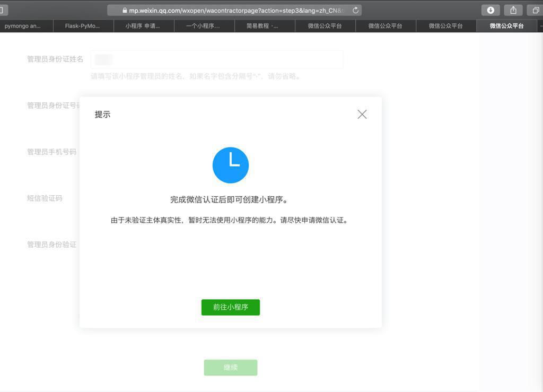Screen dimensions: 543x392
Task: Click the 提示 dialog title
Action: [x=102, y=115]
